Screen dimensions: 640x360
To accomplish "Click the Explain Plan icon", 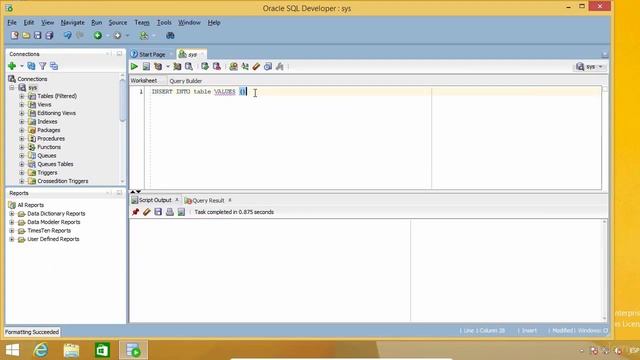I will coord(158,67).
